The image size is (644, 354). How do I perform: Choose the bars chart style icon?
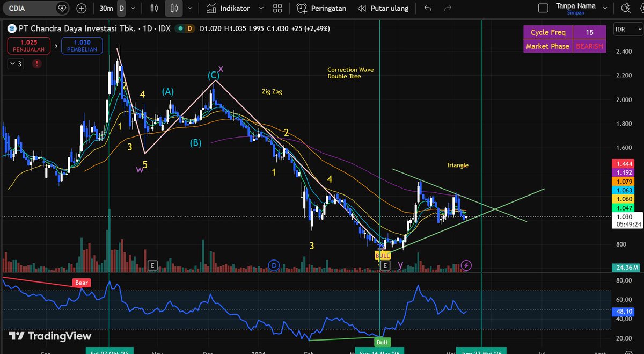point(155,9)
